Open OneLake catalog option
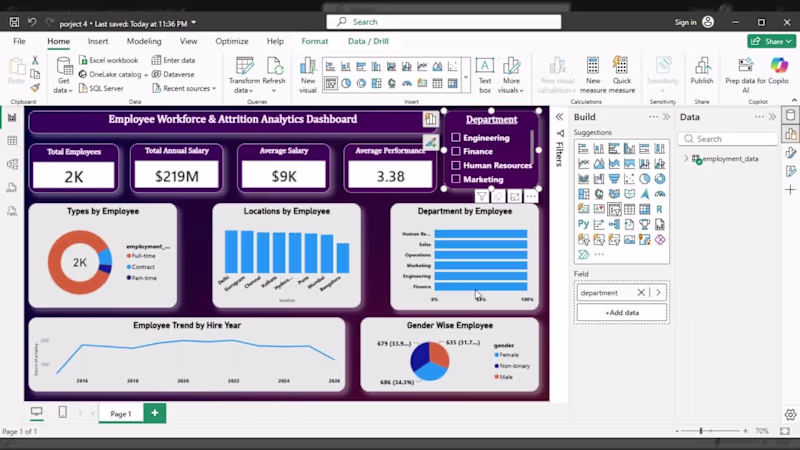This screenshot has width=800, height=450. pos(113,74)
